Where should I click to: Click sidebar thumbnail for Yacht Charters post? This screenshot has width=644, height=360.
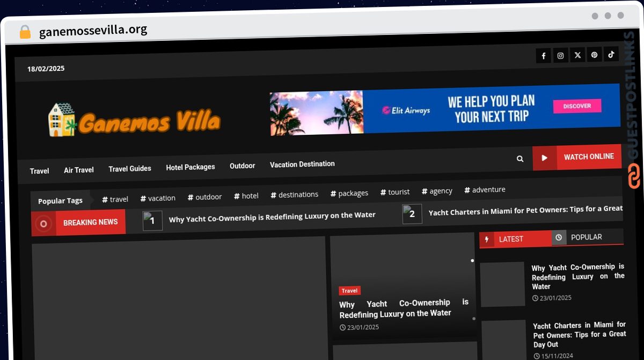point(504,340)
